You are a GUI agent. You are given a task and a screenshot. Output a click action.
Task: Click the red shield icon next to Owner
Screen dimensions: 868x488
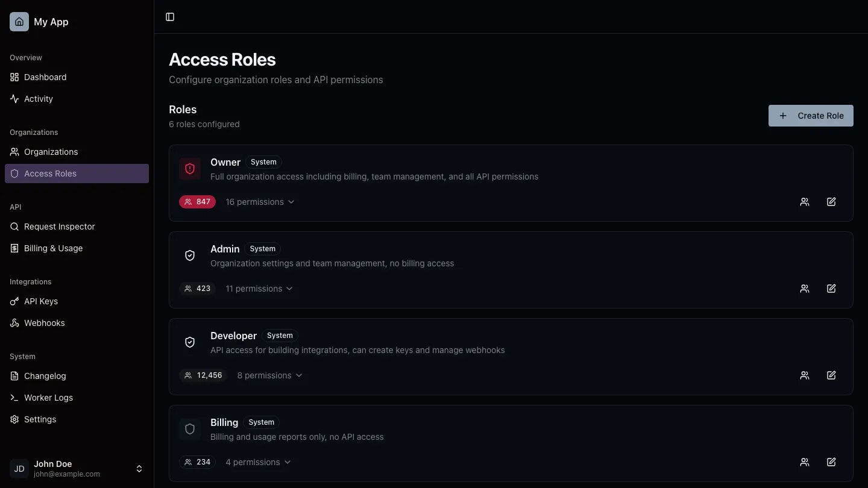click(190, 169)
